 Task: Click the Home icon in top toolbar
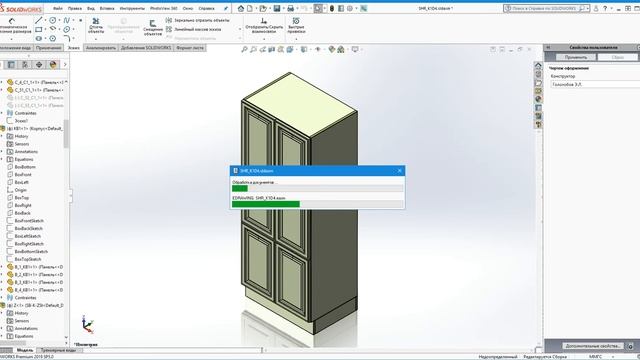pyautogui.click(x=241, y=8)
